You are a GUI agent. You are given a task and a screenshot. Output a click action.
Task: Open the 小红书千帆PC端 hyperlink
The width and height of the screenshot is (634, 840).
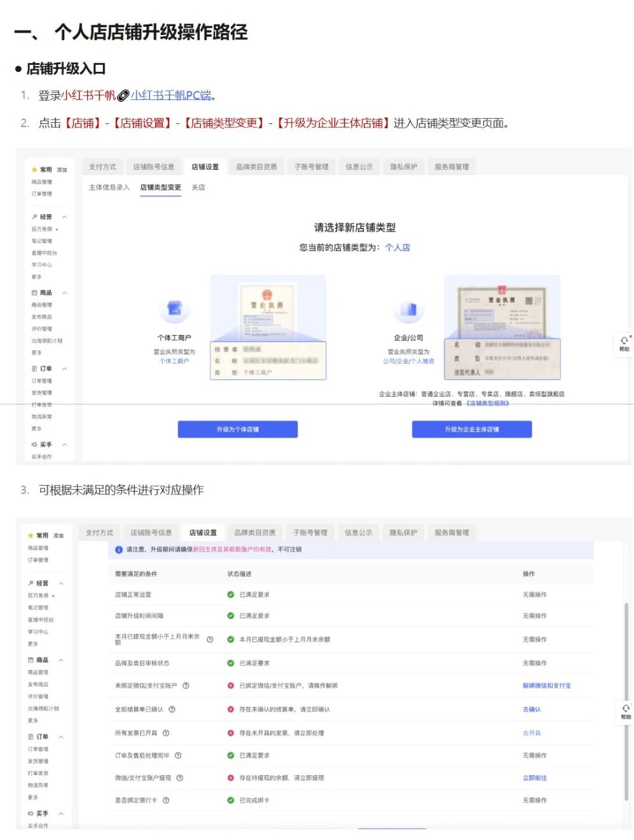point(170,95)
